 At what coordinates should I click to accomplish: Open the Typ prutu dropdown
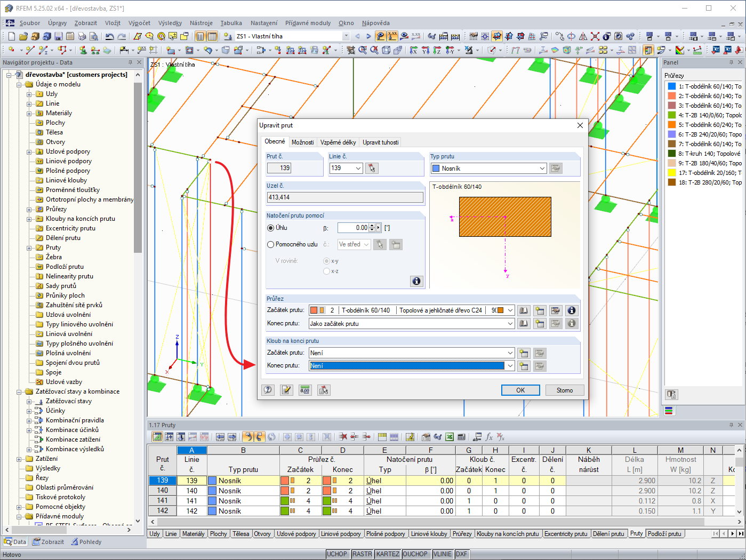(542, 169)
